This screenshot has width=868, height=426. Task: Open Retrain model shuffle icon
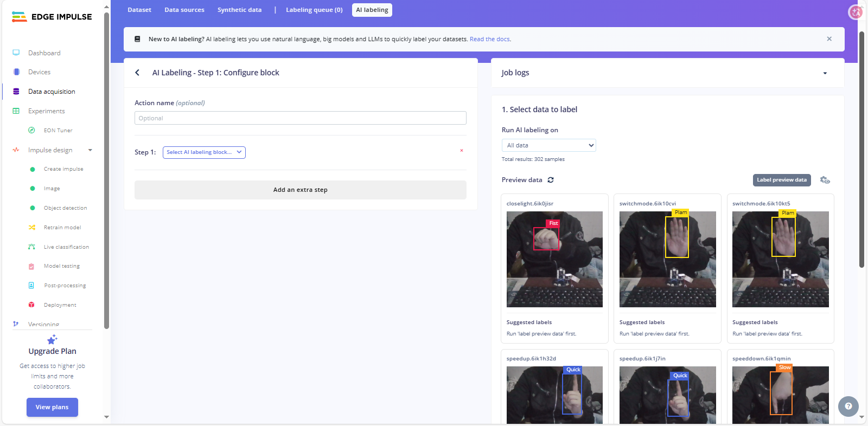coord(31,228)
